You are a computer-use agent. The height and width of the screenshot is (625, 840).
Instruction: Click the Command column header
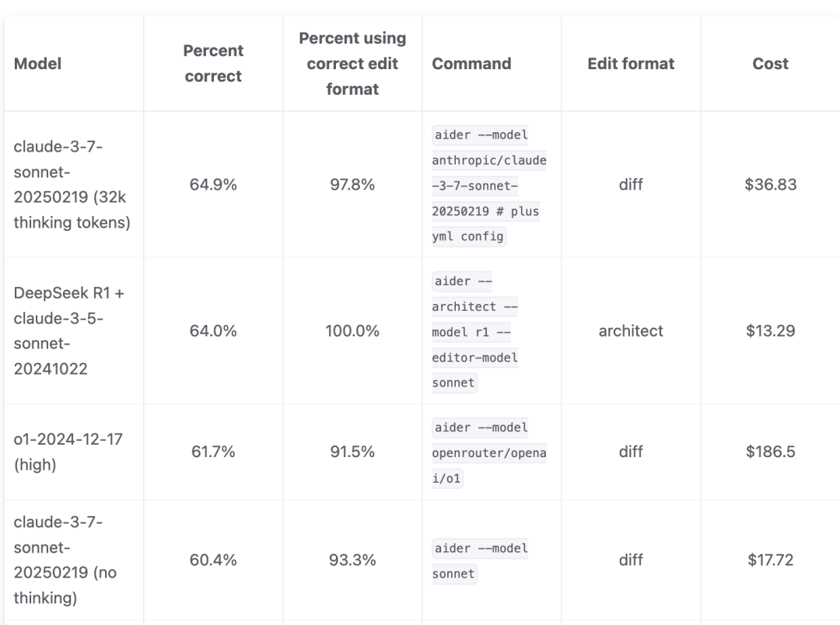471,64
